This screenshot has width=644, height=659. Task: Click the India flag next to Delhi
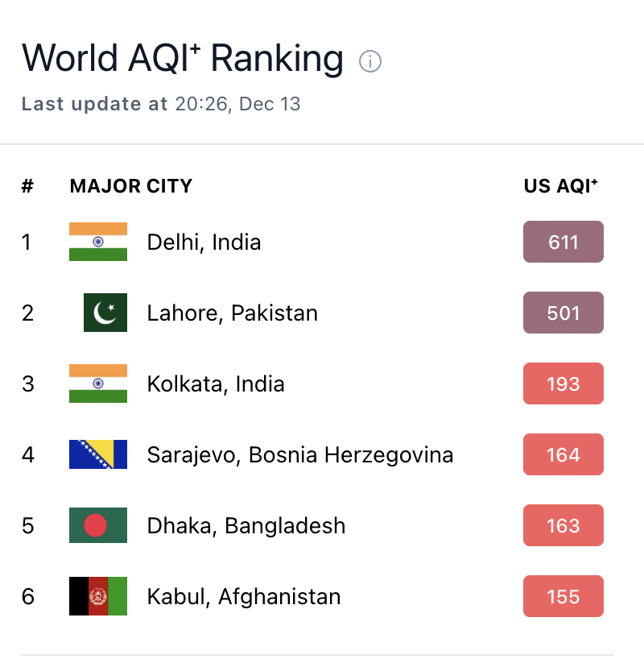tap(98, 242)
